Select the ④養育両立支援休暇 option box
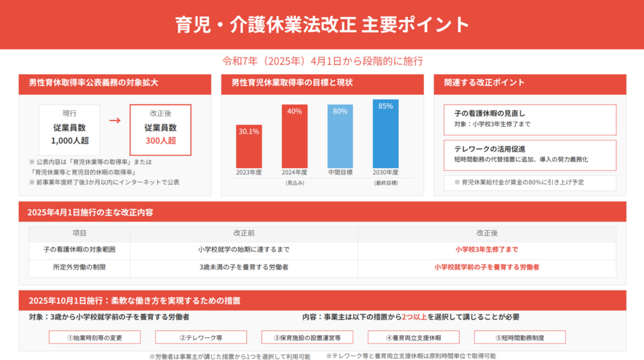644x360 pixels. pyautogui.click(x=414, y=337)
